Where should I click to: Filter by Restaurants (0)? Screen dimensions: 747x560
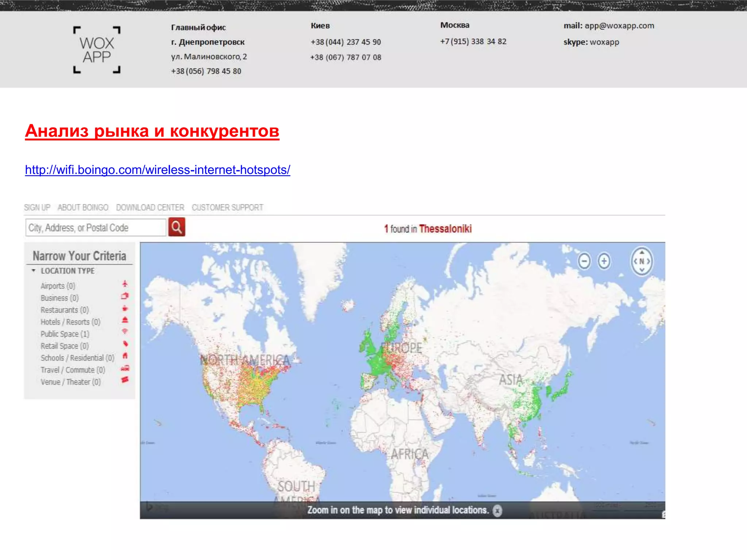[x=65, y=310]
